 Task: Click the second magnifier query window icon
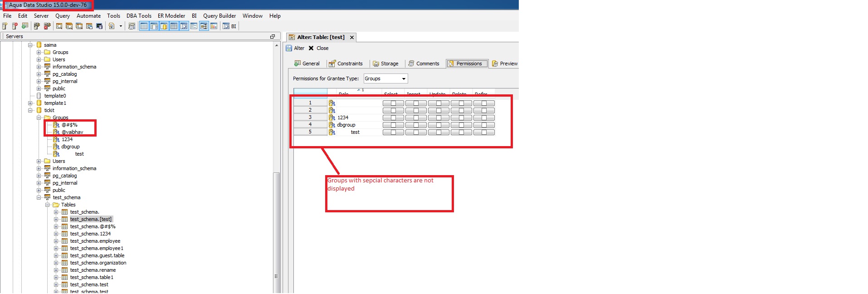(x=69, y=26)
